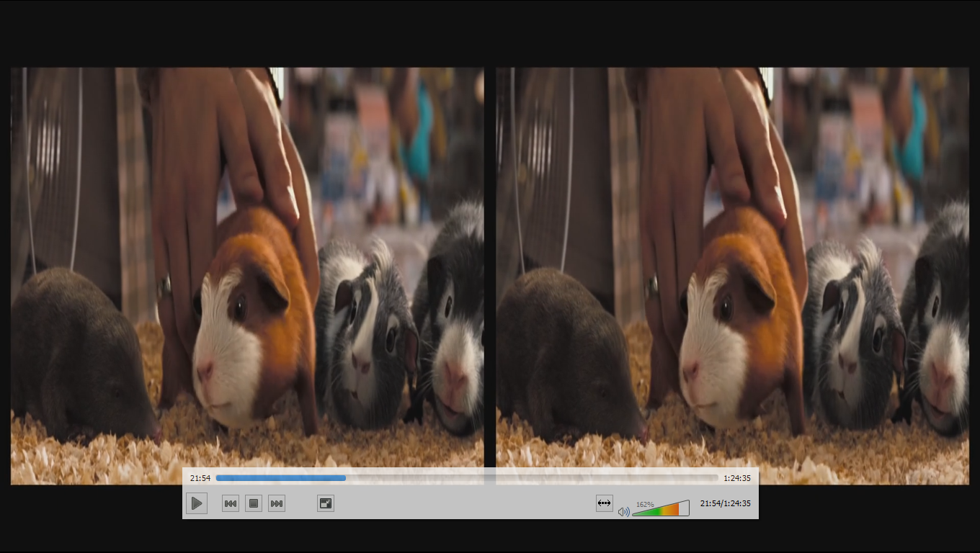Mute audio via the speaker icon
The width and height of the screenshot is (980, 553).
pos(623,511)
